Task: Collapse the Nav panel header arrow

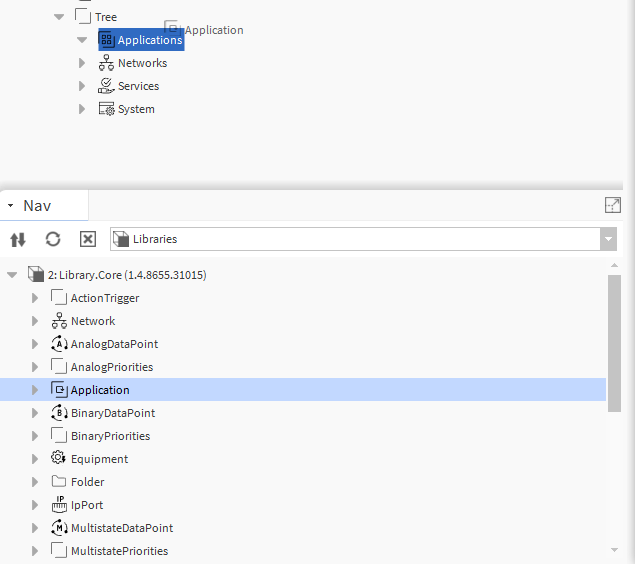Action: (10, 206)
